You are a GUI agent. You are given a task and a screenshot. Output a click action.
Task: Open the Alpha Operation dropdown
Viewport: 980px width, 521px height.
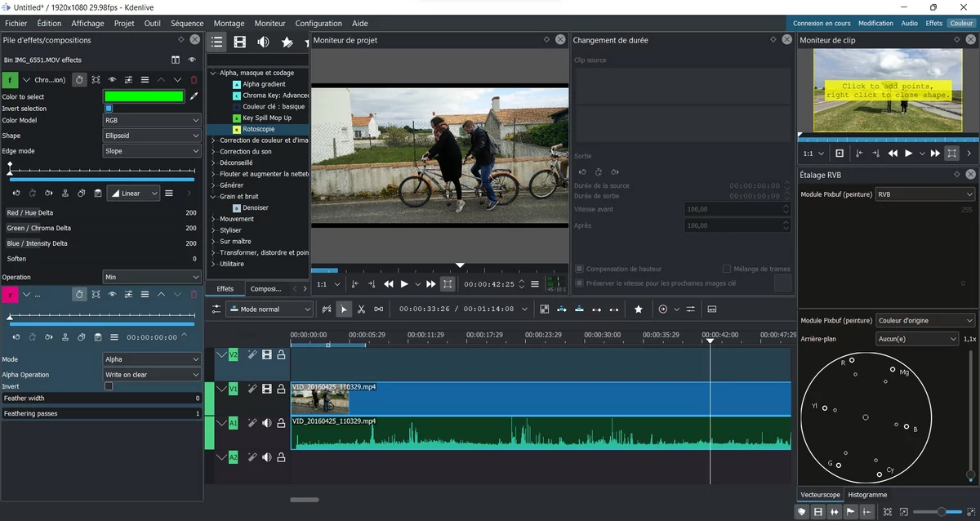(152, 375)
